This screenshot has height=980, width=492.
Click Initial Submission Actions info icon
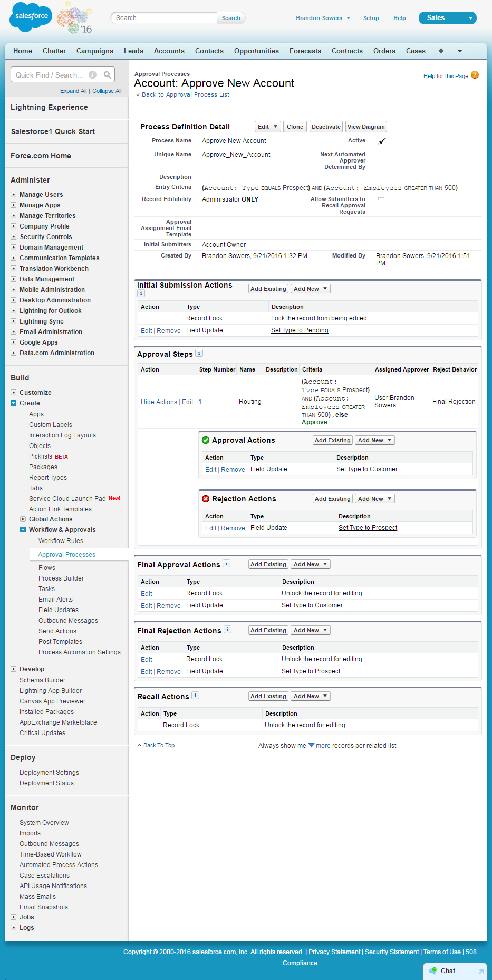tap(141, 293)
